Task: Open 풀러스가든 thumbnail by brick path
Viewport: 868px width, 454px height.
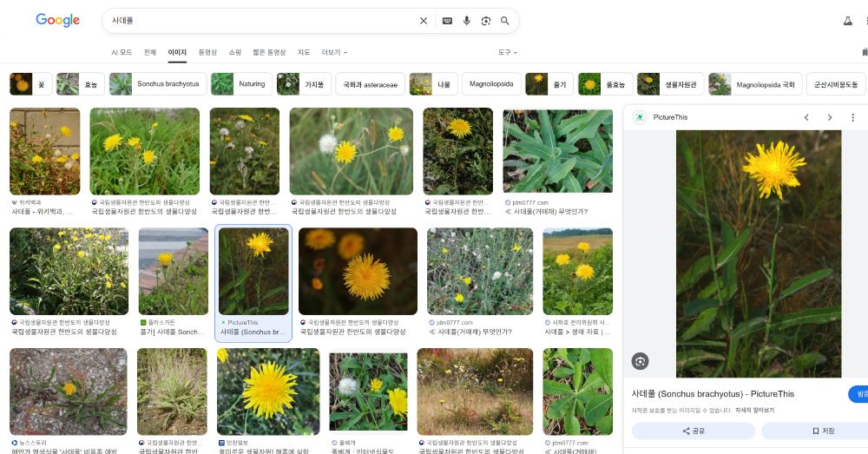Action: (x=174, y=272)
